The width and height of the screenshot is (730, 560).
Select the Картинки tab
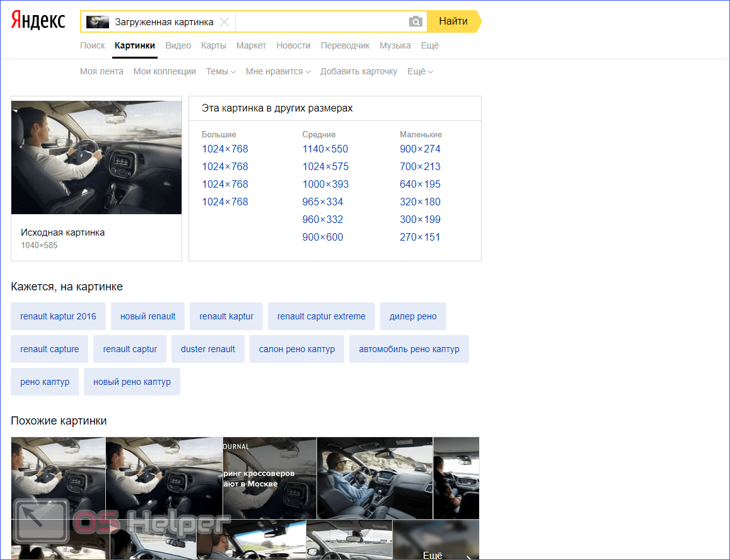pos(135,45)
